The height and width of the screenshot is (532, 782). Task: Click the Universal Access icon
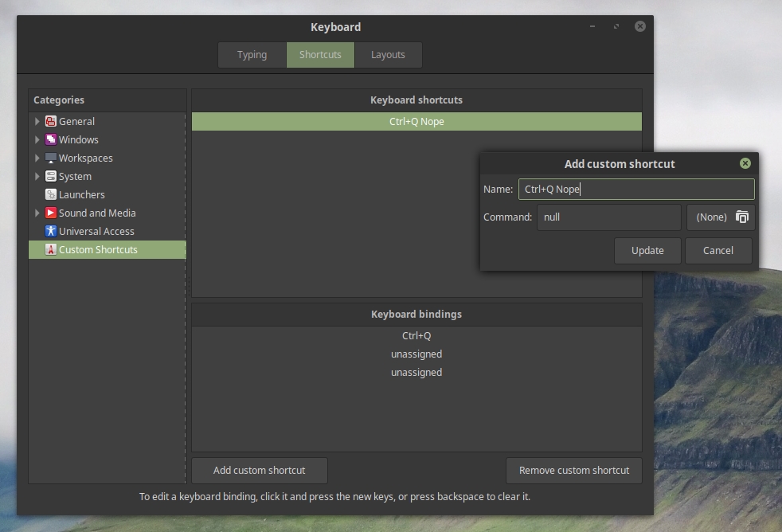click(51, 232)
